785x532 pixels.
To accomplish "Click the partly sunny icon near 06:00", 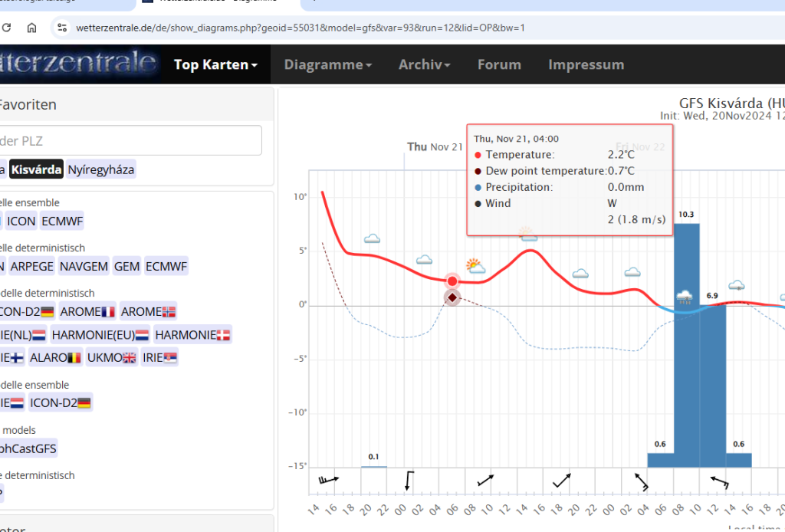I will click(475, 266).
